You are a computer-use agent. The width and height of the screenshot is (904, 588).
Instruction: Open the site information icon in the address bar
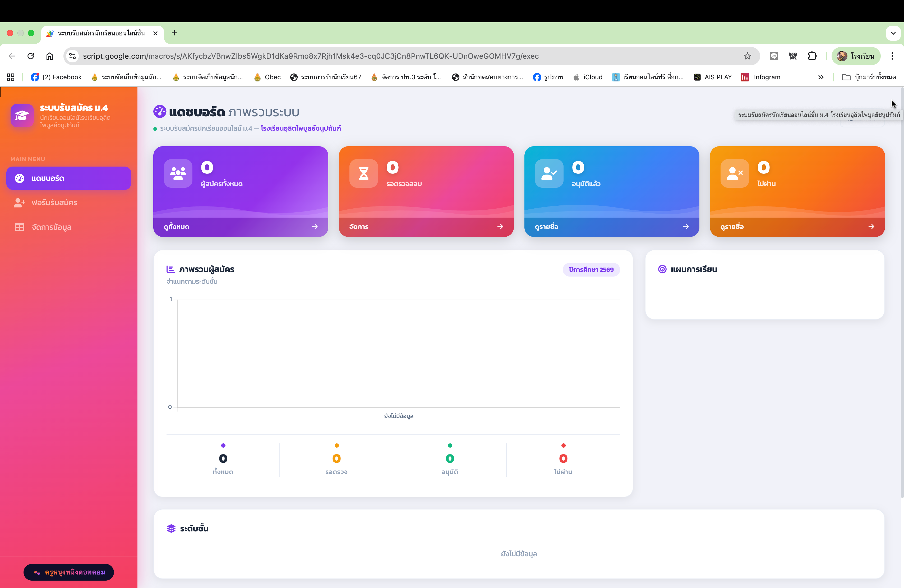(72, 56)
